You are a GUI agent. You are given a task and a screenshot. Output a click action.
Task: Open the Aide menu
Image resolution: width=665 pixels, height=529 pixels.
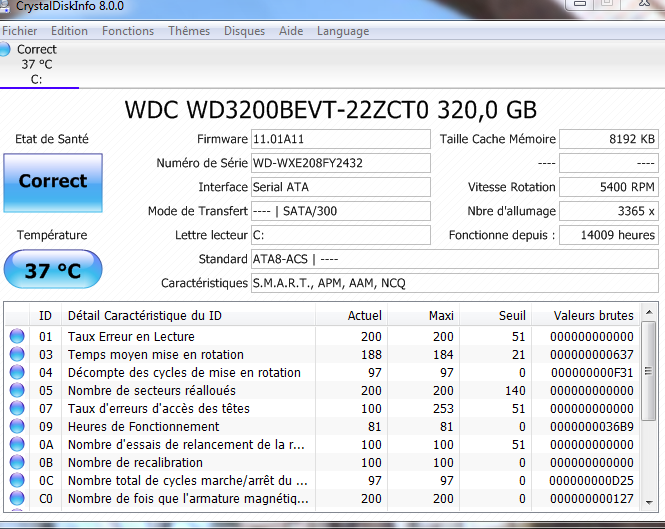[x=291, y=31]
